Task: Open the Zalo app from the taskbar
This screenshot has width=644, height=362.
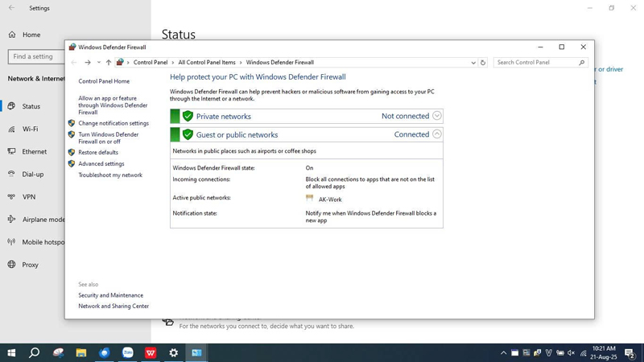Action: pos(128,352)
